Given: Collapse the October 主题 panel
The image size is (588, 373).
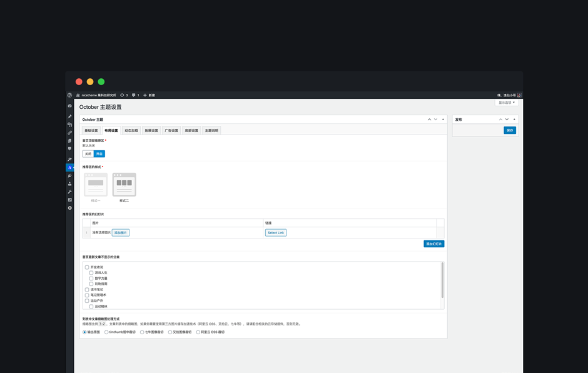Looking at the screenshot, I should point(444,120).
